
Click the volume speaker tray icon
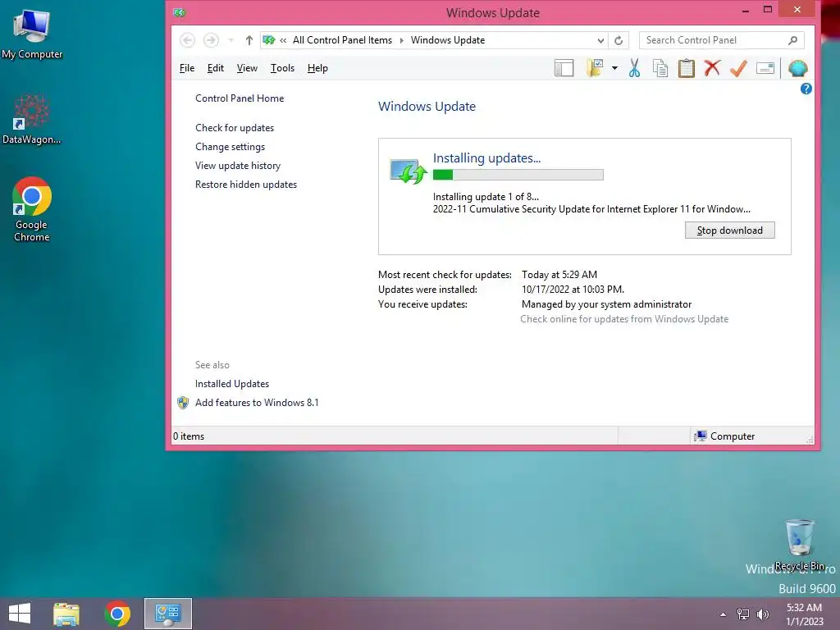[762, 614]
